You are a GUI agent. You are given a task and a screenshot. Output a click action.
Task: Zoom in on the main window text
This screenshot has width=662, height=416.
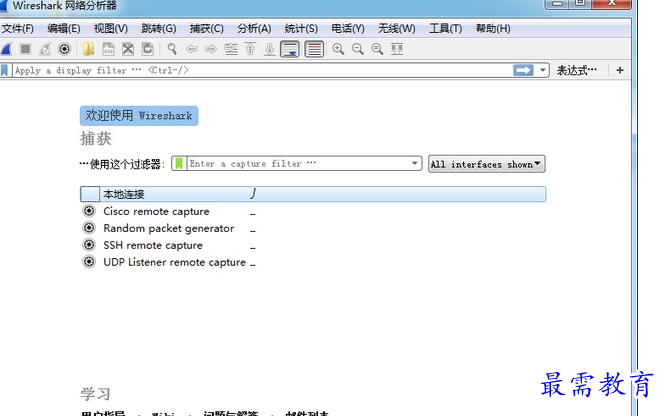338,49
